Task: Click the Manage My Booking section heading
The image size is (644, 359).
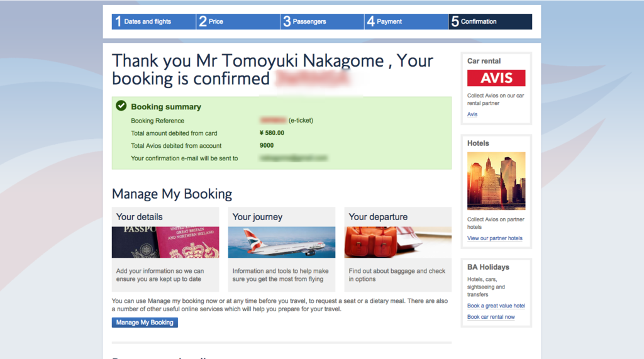Action: 172,194
